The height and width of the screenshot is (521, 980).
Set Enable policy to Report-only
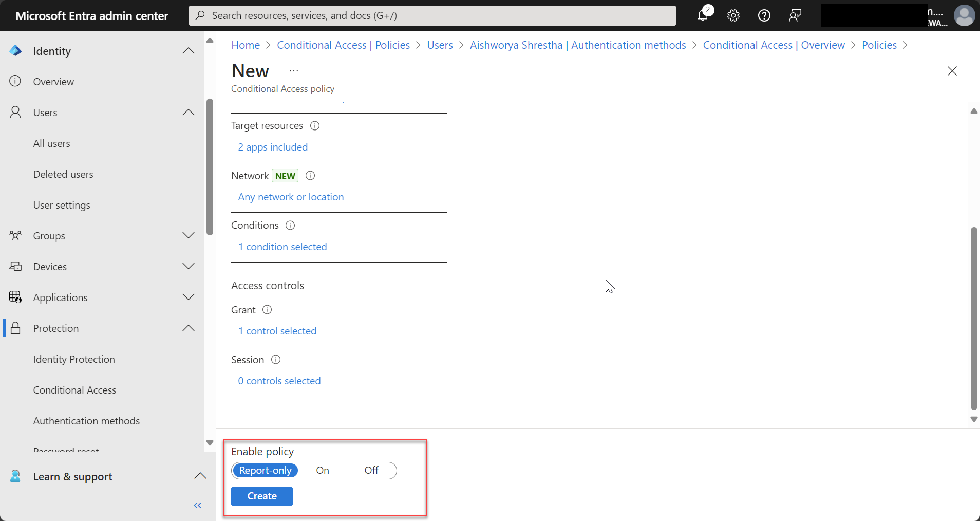click(265, 470)
